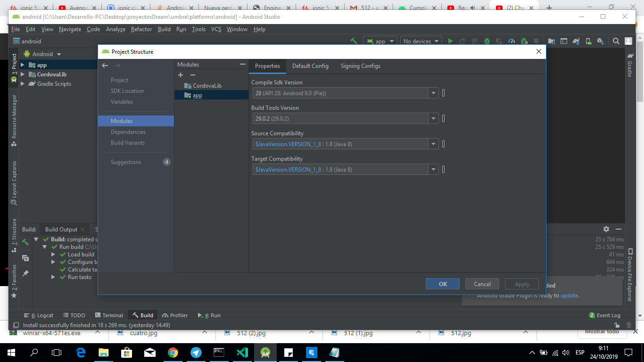
Task: Click the pin tab icon in Build panel
Action: [25, 273]
